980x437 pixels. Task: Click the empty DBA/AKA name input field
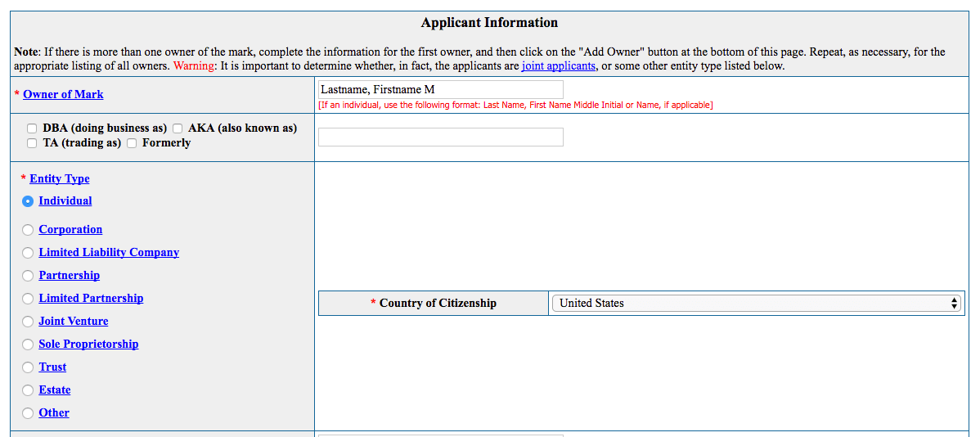coord(441,137)
